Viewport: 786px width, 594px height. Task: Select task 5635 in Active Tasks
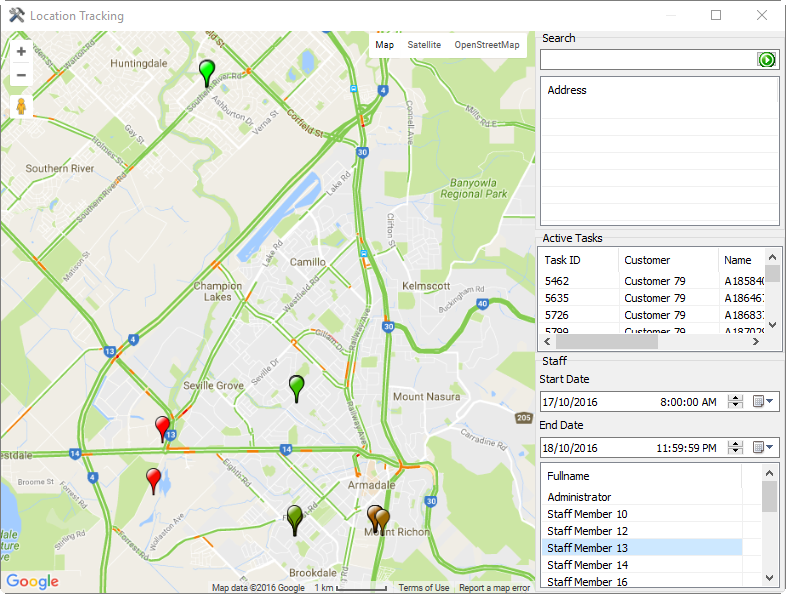pyautogui.click(x=557, y=297)
